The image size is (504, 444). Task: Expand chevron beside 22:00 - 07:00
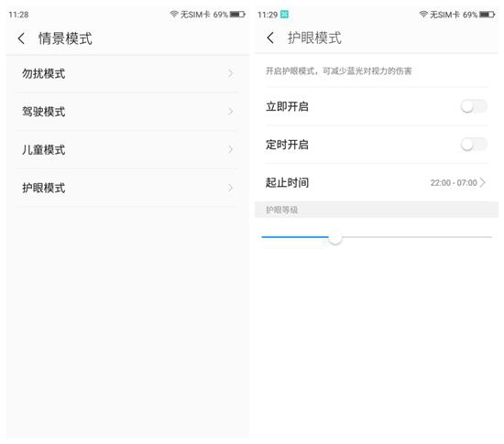(x=482, y=182)
